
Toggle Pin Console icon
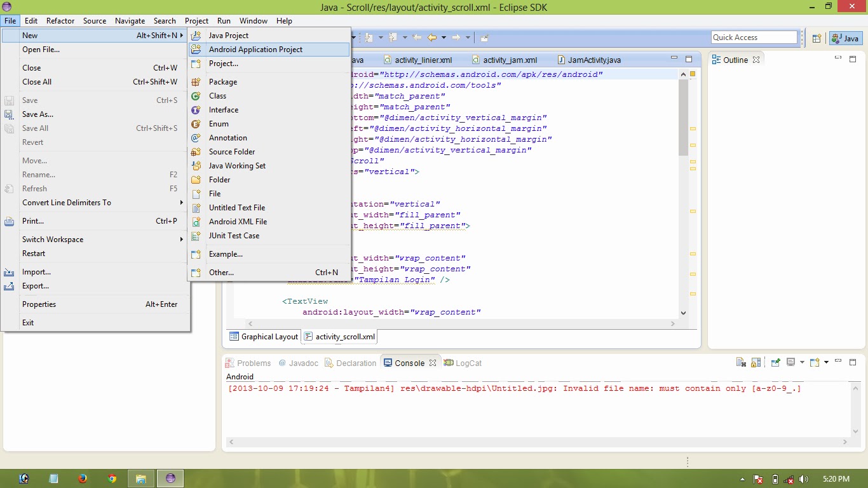(776, 363)
